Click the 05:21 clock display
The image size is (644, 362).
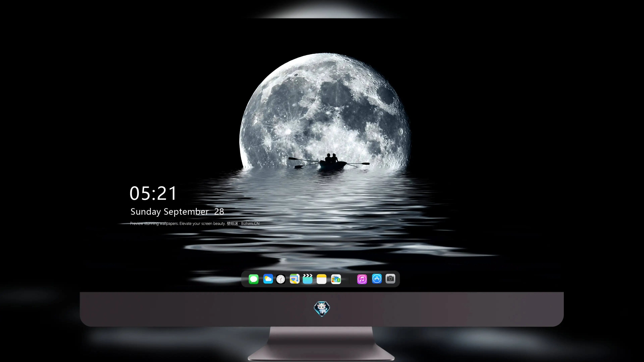(x=153, y=193)
